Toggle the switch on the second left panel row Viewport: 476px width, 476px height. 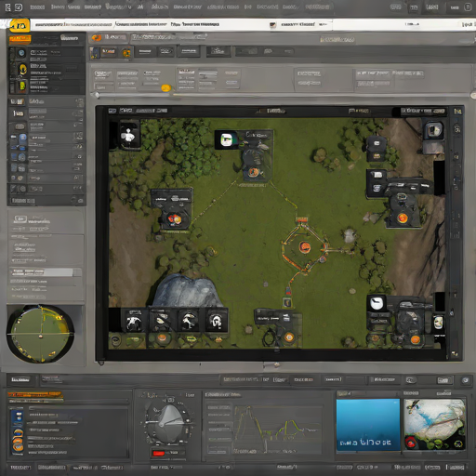[79, 113]
